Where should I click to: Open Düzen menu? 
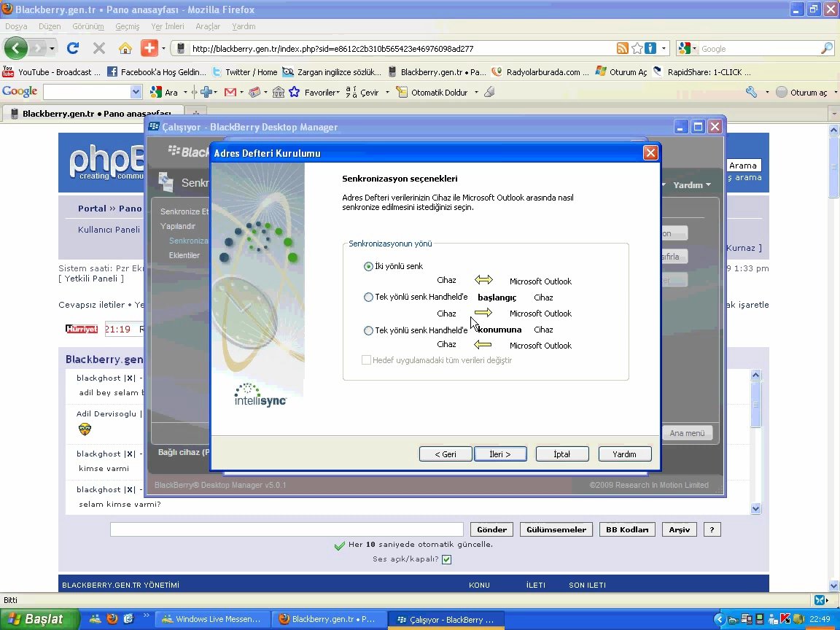[50, 26]
